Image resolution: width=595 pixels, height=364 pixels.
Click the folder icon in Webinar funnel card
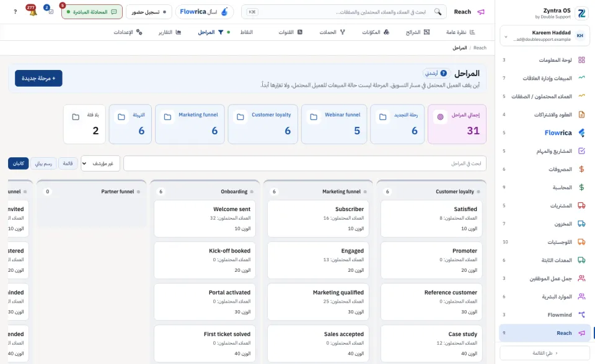point(314,117)
